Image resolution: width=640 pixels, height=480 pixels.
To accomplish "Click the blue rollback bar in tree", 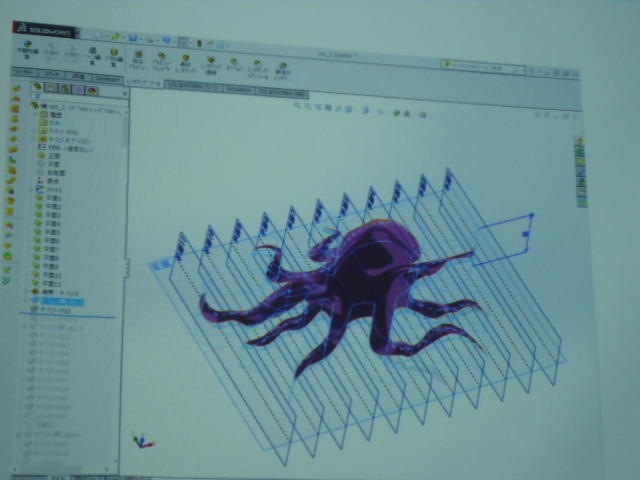I will [x=68, y=316].
